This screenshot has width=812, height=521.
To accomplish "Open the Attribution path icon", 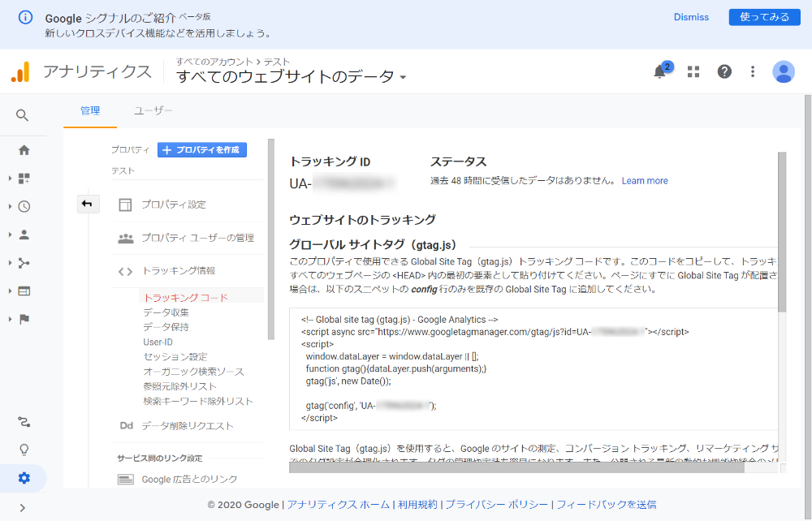I will coord(24,422).
